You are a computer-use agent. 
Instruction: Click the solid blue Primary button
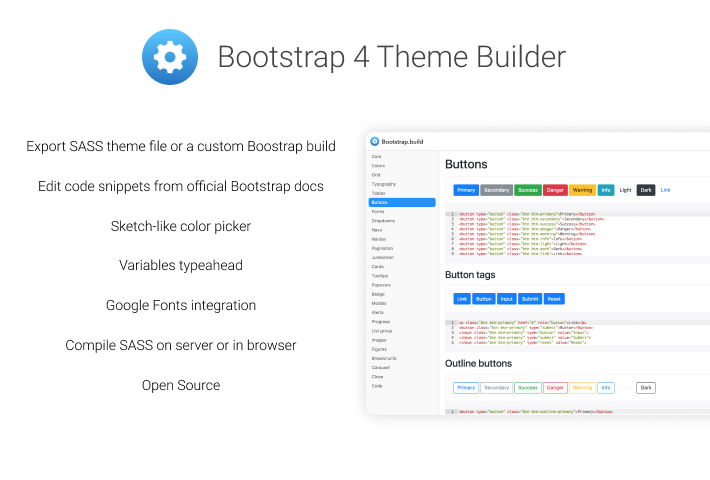(x=466, y=190)
